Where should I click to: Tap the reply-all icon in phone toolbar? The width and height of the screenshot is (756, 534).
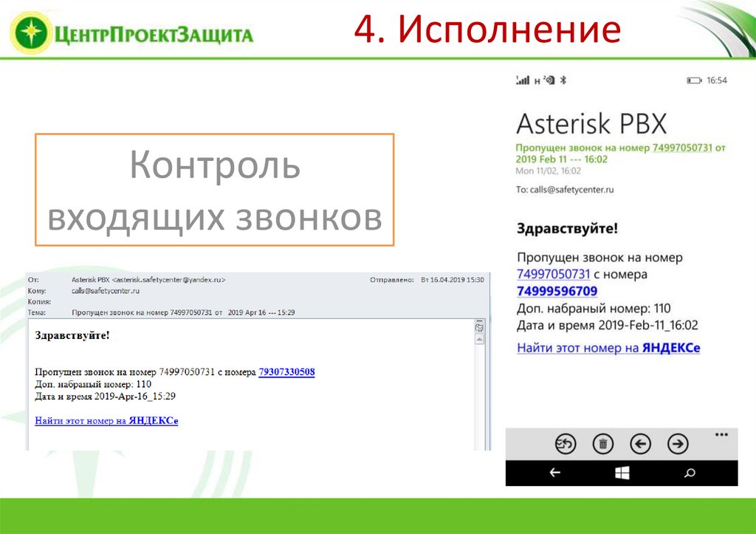pos(565,444)
